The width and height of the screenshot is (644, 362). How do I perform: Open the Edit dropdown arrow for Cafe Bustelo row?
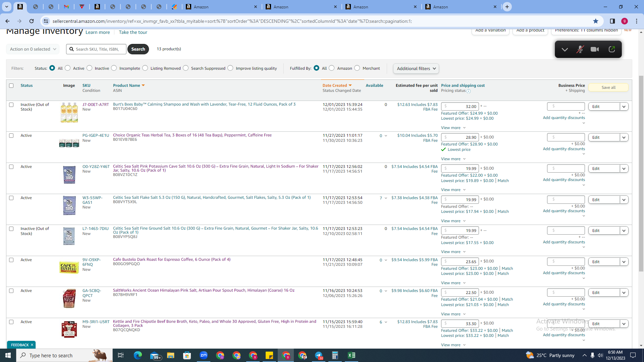624,262
